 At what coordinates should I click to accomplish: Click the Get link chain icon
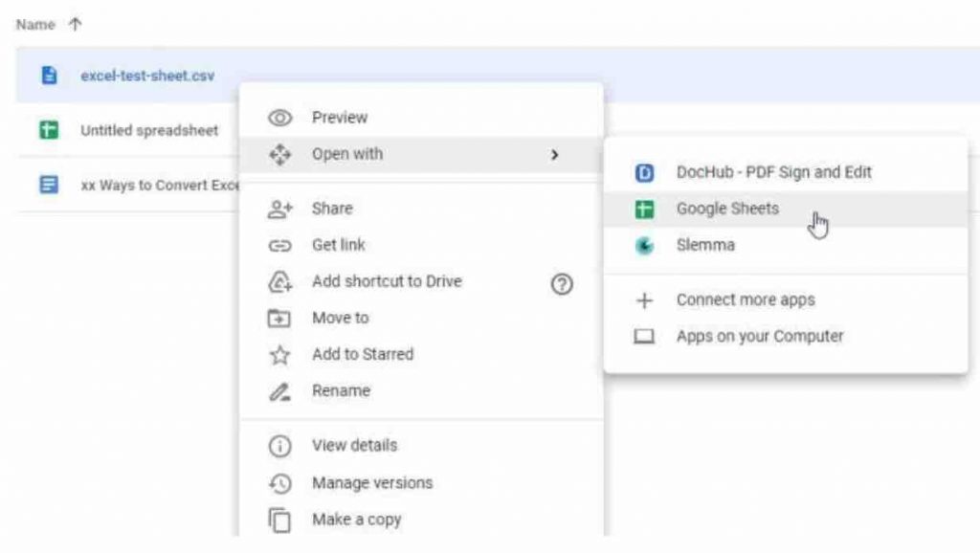click(279, 246)
